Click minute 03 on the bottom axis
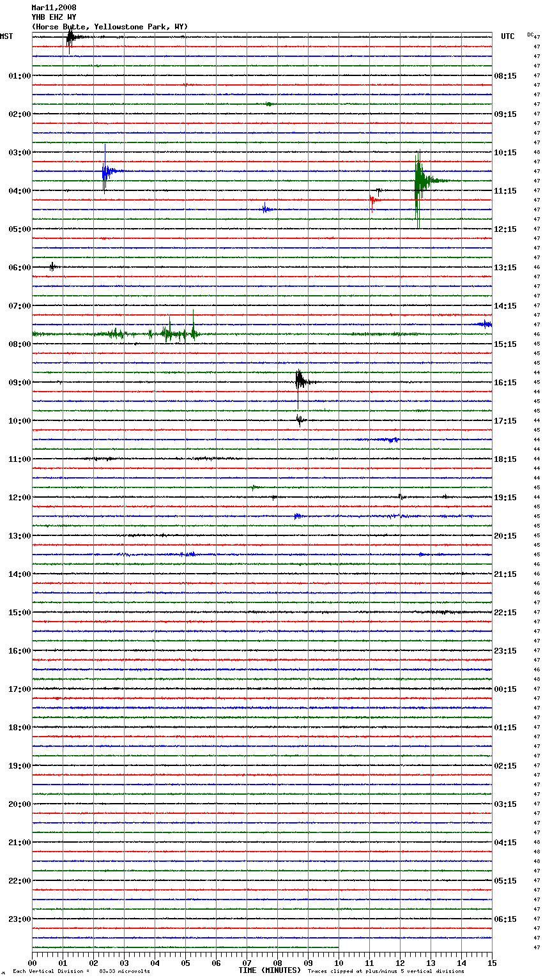 [124, 963]
